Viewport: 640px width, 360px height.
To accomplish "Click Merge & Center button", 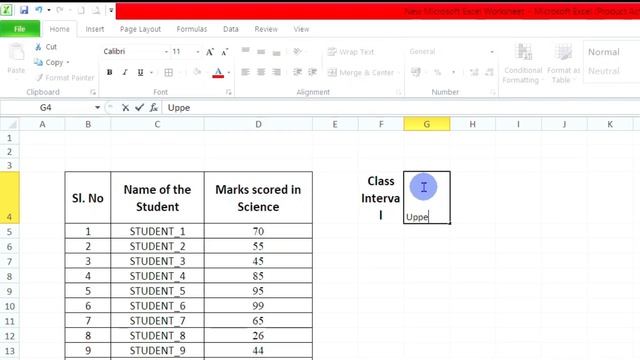I will tap(361, 73).
